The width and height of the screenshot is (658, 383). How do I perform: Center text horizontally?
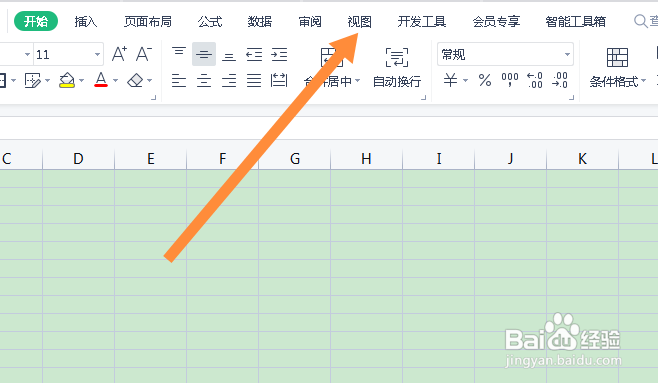tap(204, 80)
